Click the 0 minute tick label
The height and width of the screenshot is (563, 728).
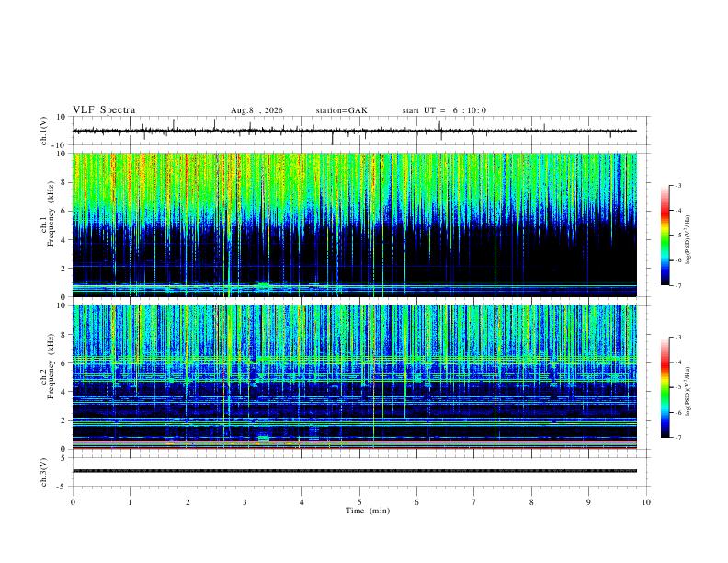point(73,502)
